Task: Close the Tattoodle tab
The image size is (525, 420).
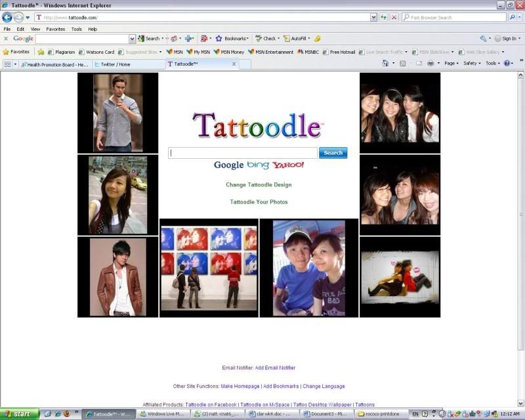Action: coord(234,64)
